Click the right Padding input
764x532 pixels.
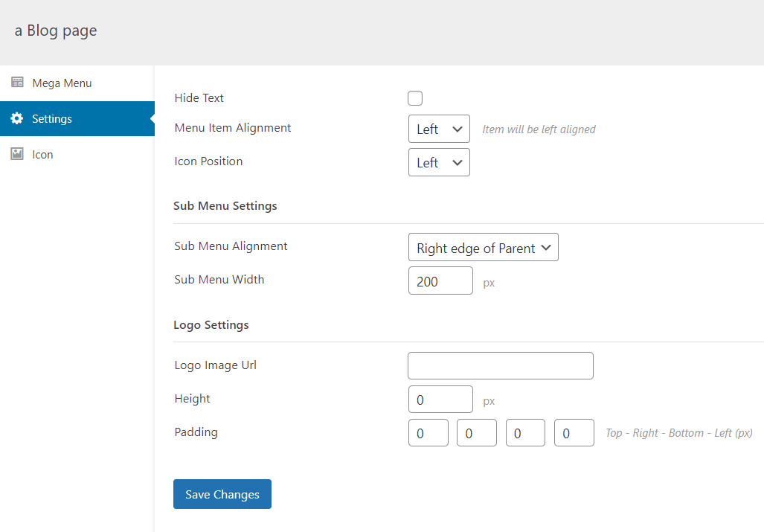[x=477, y=432]
